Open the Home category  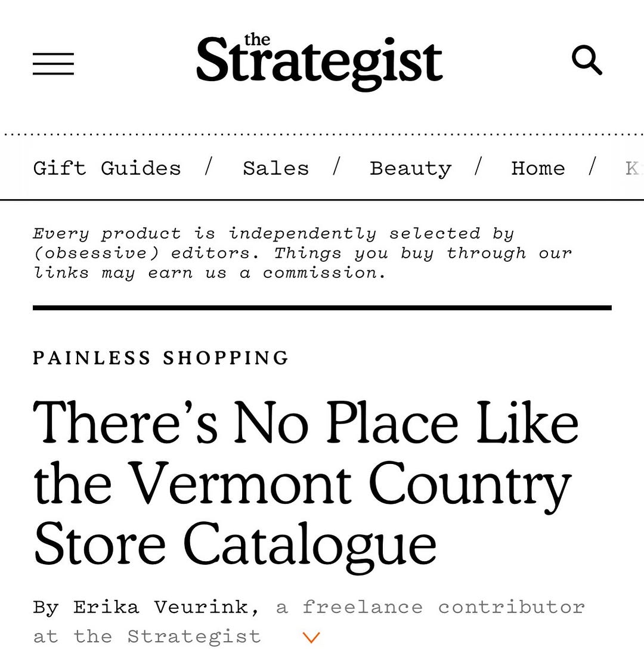pos(538,168)
